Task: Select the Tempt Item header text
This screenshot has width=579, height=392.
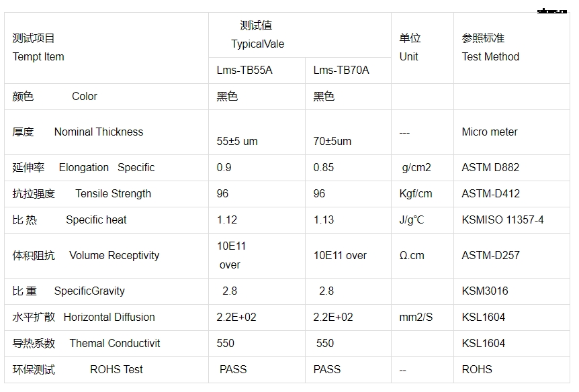Action: point(38,57)
